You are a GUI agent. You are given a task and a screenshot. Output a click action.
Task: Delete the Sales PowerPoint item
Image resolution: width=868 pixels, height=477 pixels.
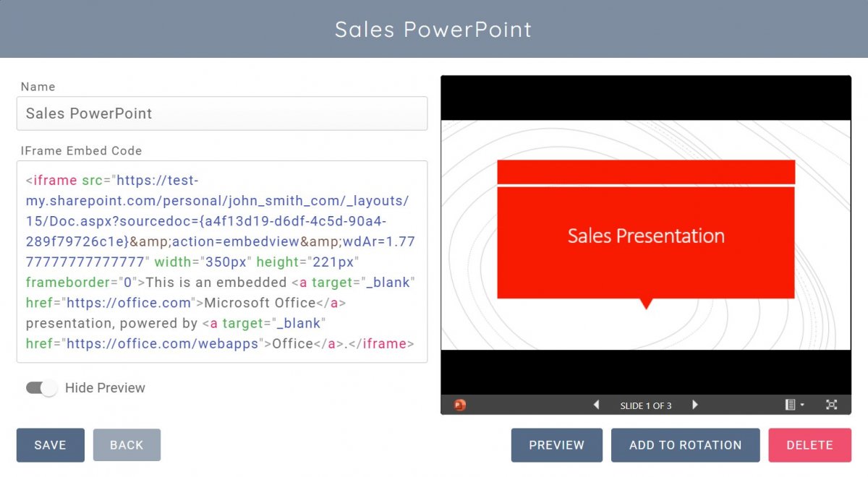[809, 445]
